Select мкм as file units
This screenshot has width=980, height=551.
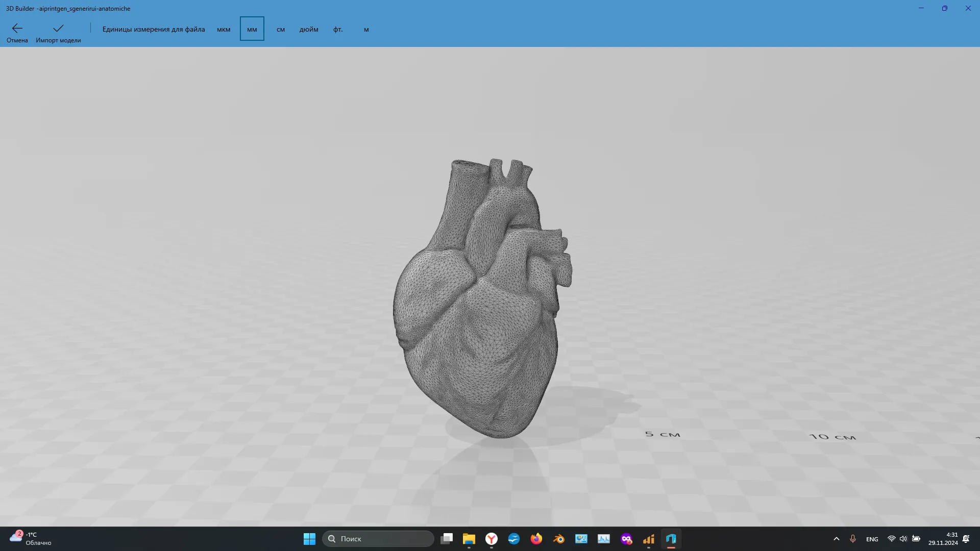coord(224,30)
